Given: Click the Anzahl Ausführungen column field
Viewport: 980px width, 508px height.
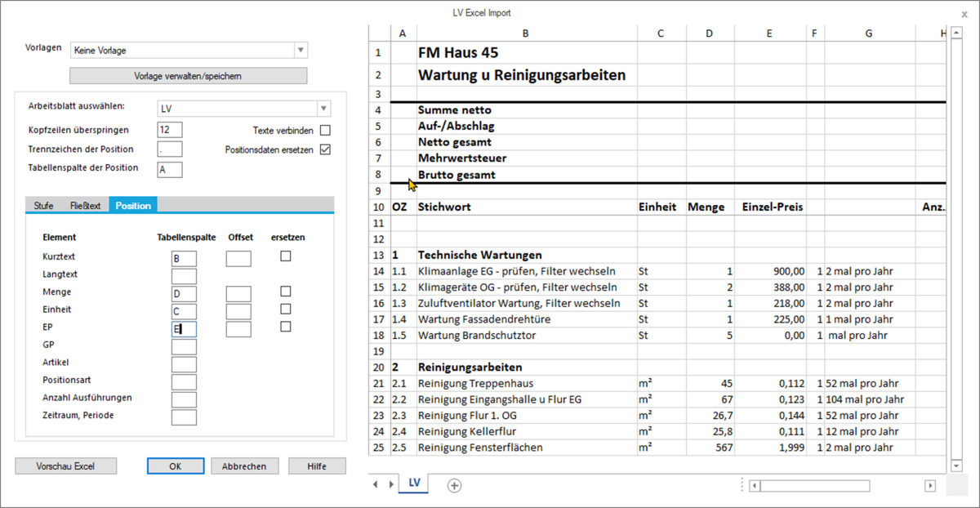Looking at the screenshot, I should [184, 399].
